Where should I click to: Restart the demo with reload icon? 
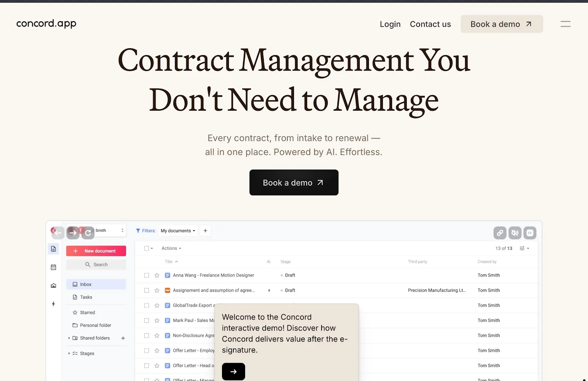click(x=88, y=233)
